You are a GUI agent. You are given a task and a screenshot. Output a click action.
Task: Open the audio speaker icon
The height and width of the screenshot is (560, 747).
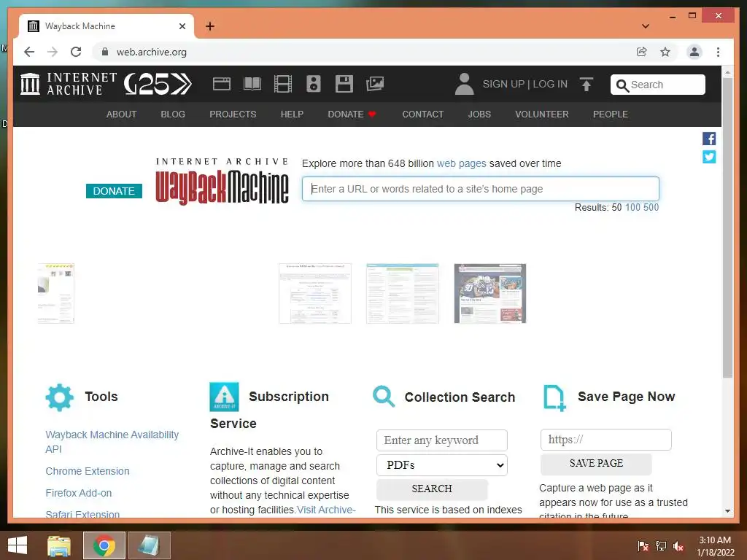(x=314, y=84)
